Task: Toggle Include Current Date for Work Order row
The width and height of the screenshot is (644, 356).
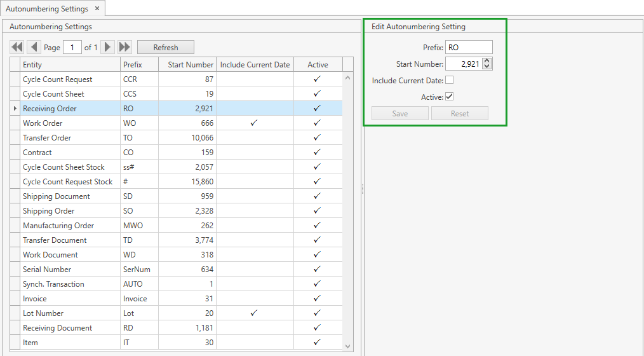Action: [x=254, y=123]
